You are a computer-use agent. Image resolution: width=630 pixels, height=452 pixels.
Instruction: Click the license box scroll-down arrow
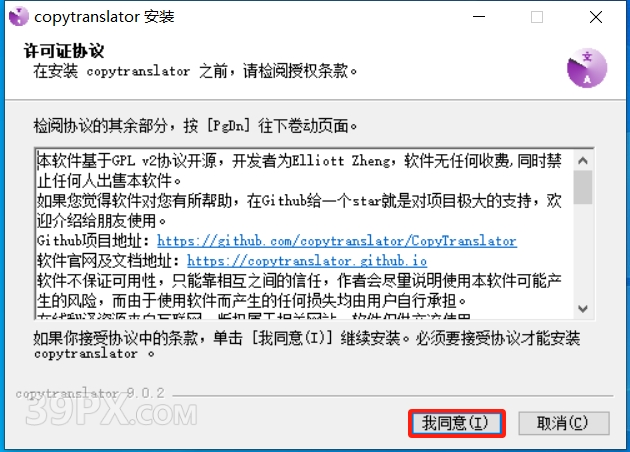click(x=583, y=309)
